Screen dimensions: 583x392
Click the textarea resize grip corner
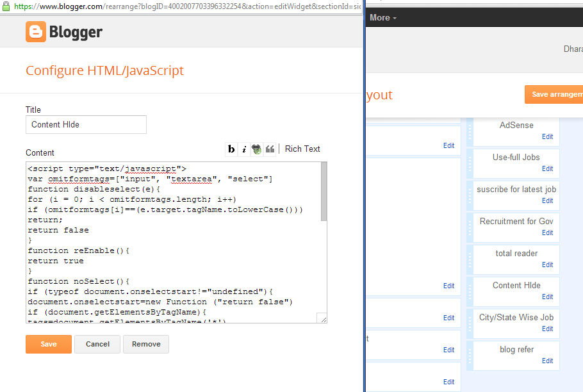323,318
